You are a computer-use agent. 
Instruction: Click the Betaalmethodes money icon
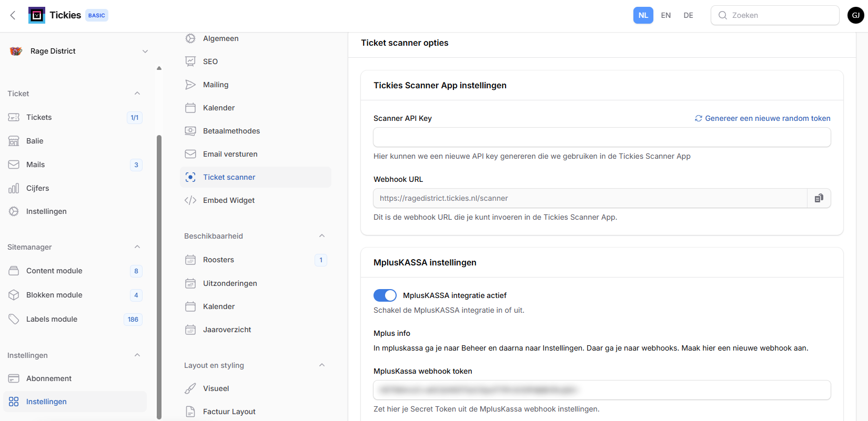click(x=190, y=131)
